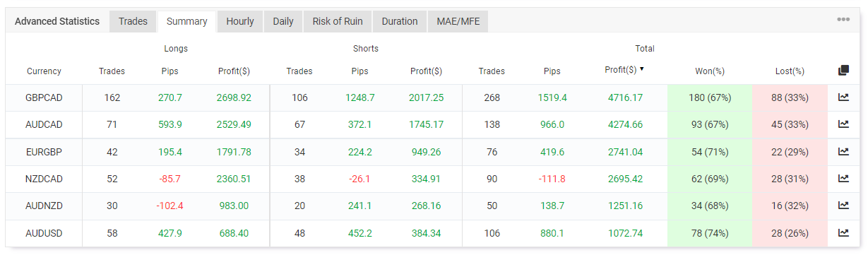Click AUDNZD longs profit 983.00
868x255 pixels.
point(233,206)
